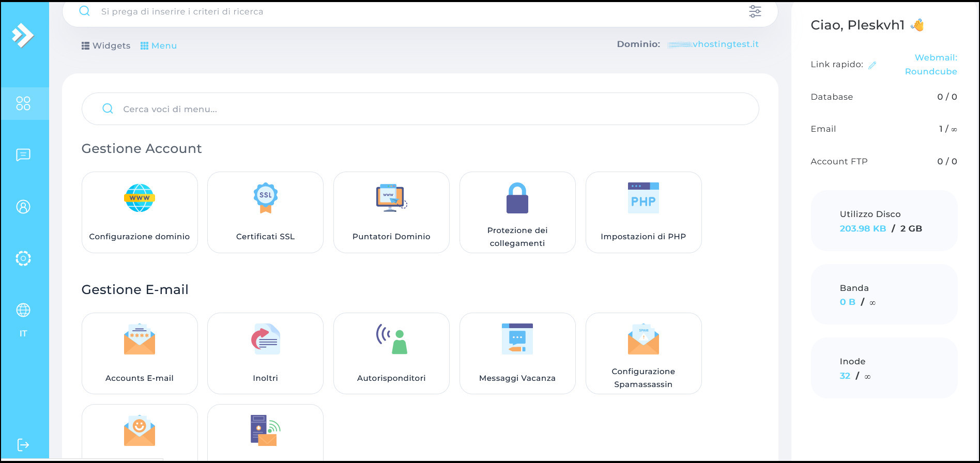The image size is (980, 463).
Task: Open Protezione dei collegamenti tile
Action: click(517, 212)
